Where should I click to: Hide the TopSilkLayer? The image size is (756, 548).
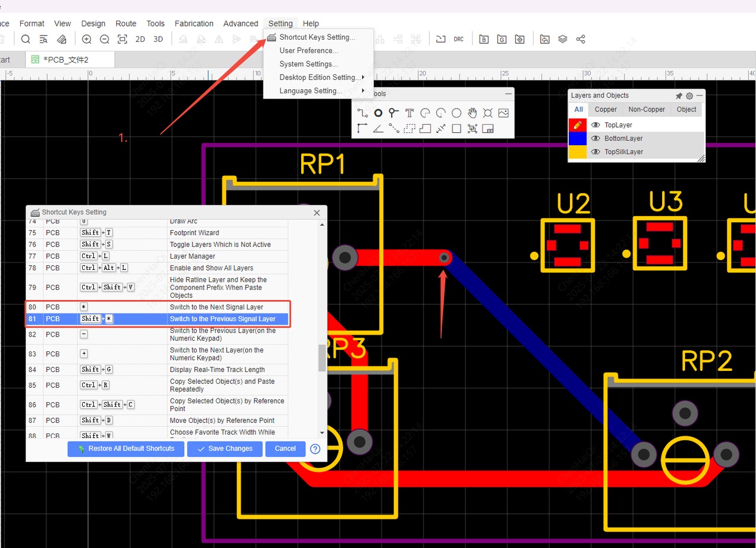(x=595, y=152)
